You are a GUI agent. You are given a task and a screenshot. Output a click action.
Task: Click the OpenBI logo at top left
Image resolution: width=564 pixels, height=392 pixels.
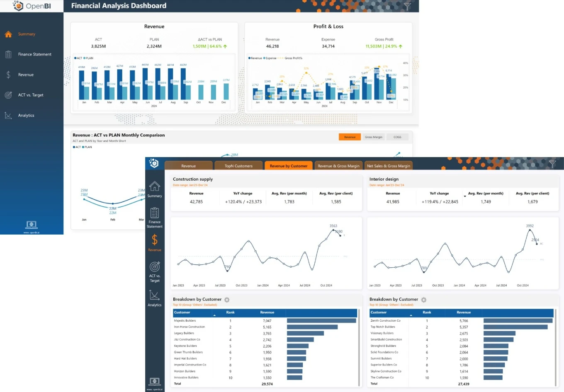click(32, 6)
